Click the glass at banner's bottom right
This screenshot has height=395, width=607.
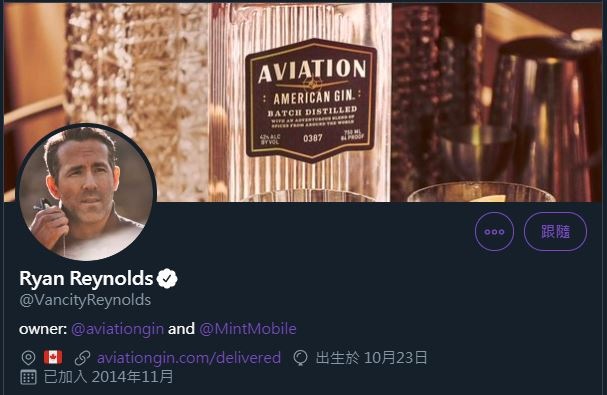(x=481, y=192)
